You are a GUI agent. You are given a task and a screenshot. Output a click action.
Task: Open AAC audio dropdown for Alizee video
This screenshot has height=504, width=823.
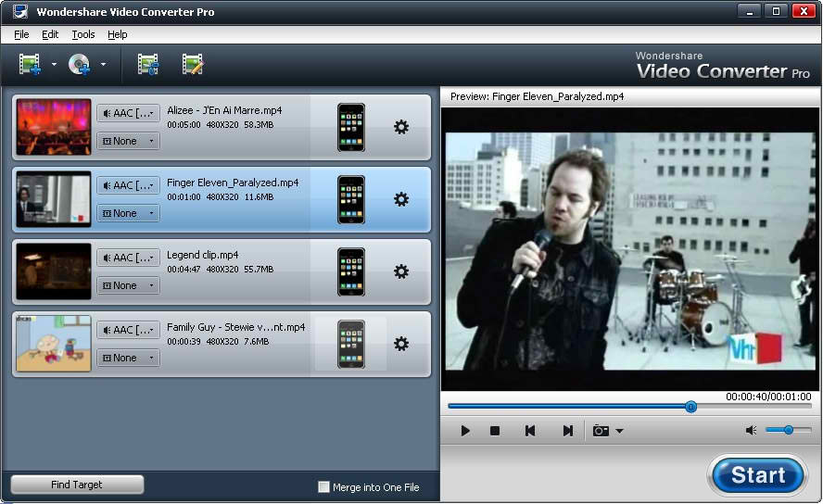click(128, 113)
